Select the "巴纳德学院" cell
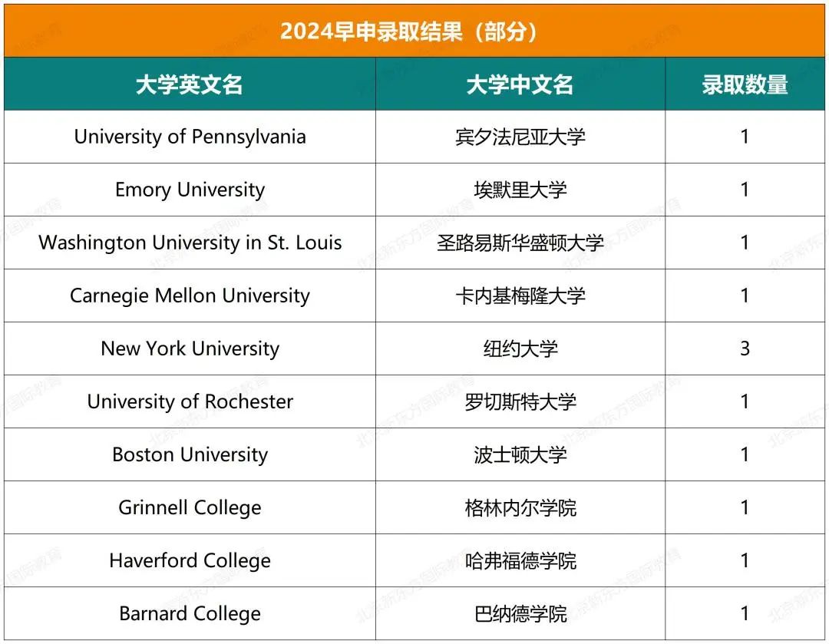The image size is (829, 644). click(520, 613)
